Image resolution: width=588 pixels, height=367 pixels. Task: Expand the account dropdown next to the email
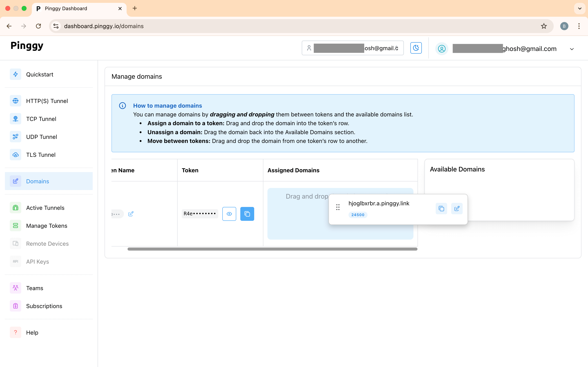(572, 49)
